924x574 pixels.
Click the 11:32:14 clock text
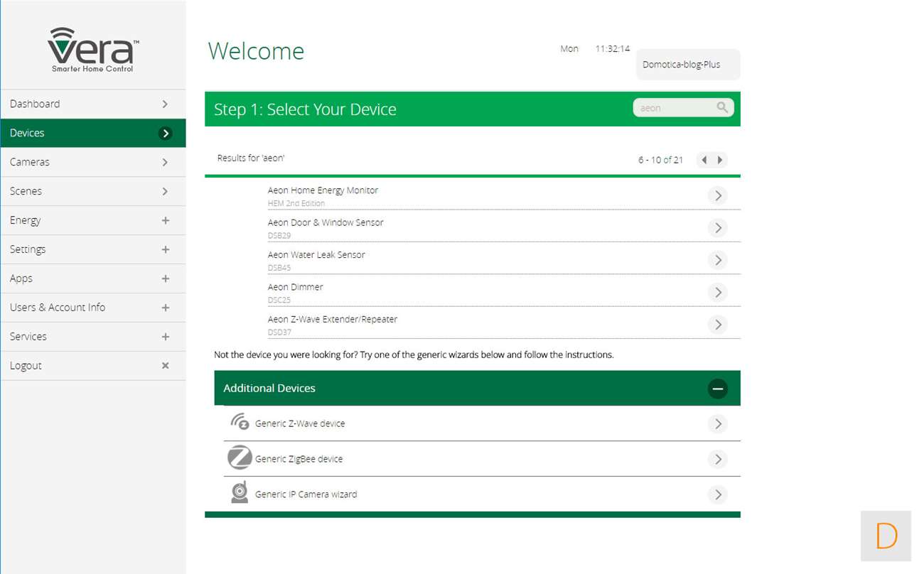[613, 49]
